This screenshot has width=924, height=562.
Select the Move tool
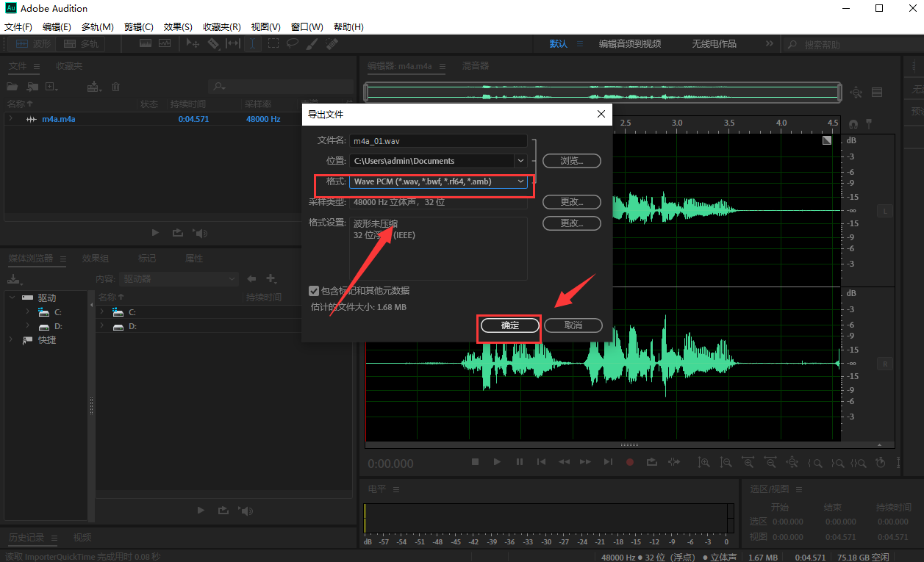point(193,44)
